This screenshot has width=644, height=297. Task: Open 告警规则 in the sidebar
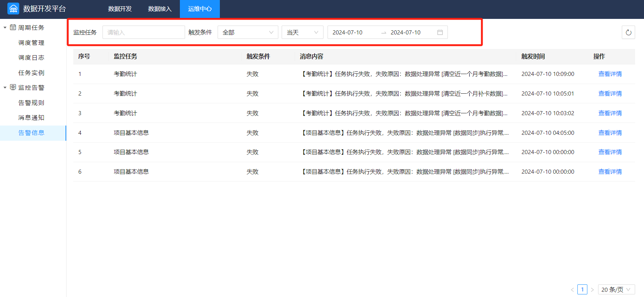(x=31, y=103)
